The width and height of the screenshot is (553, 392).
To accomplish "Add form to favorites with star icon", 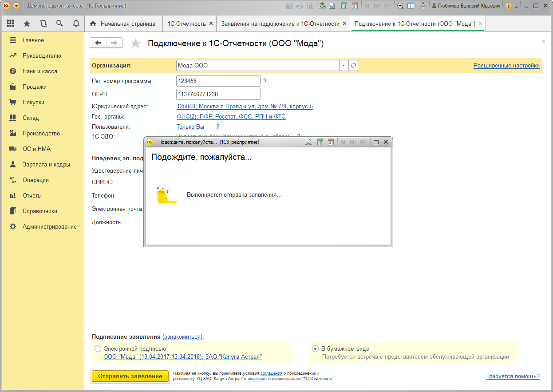I will tap(135, 43).
